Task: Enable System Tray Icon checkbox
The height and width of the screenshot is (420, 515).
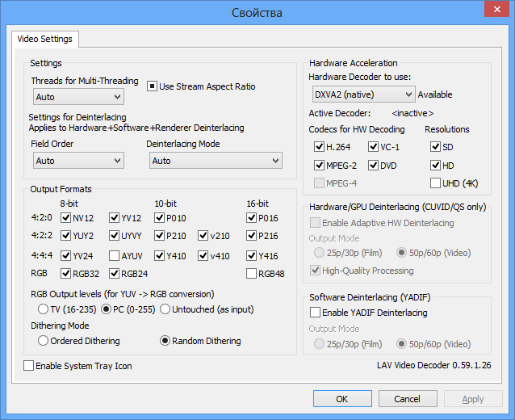Action: pos(29,366)
